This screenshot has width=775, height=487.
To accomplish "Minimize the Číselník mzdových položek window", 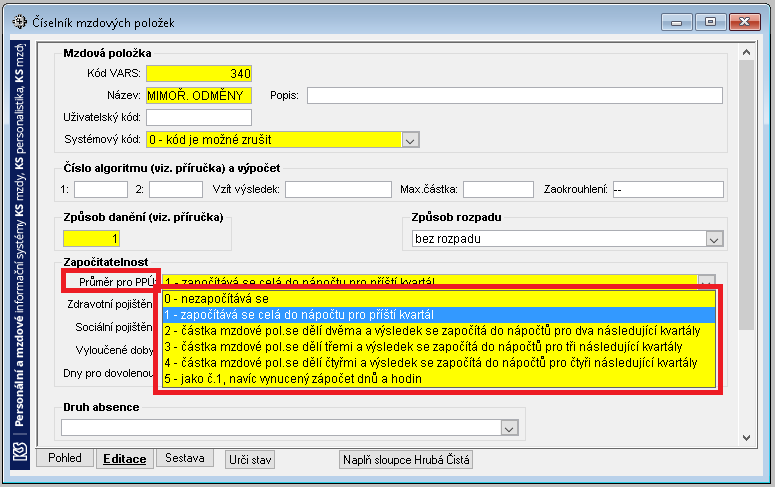I will tap(677, 22).
